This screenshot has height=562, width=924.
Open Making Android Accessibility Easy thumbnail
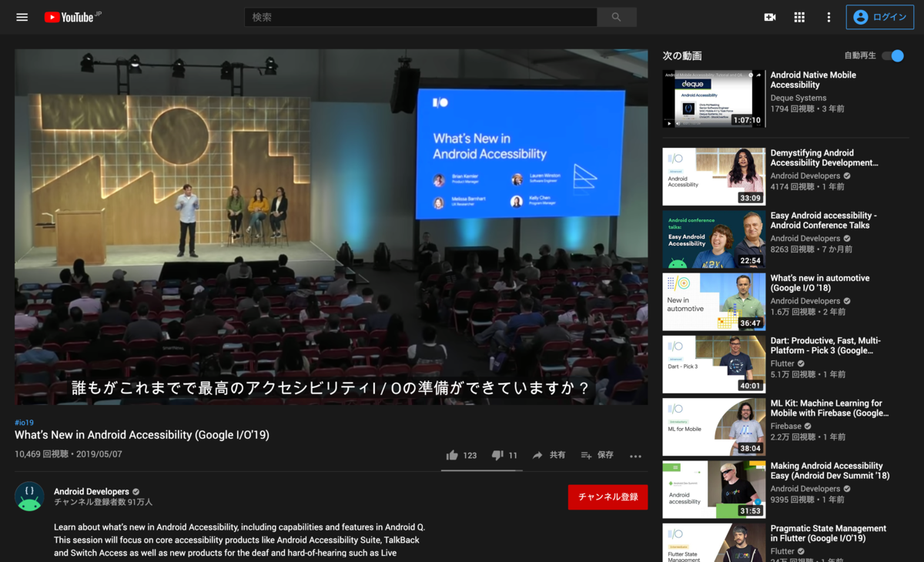[x=714, y=490]
